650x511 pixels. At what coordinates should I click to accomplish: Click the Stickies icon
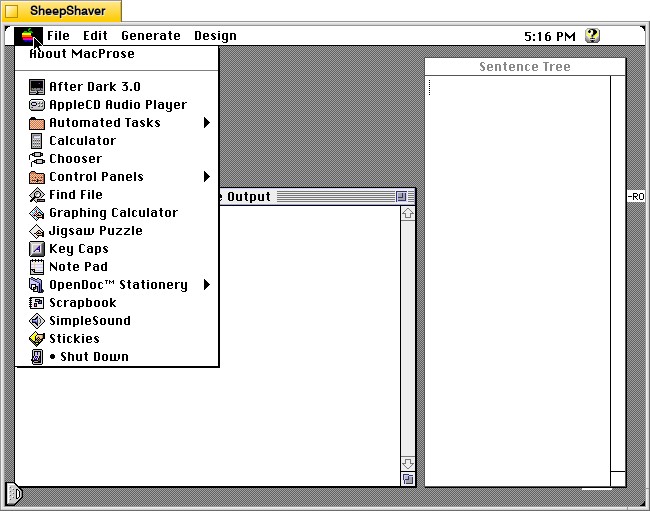tap(36, 339)
